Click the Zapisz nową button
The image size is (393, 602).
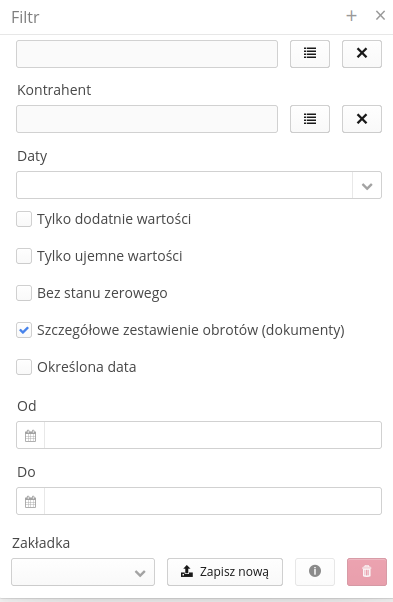(x=225, y=572)
